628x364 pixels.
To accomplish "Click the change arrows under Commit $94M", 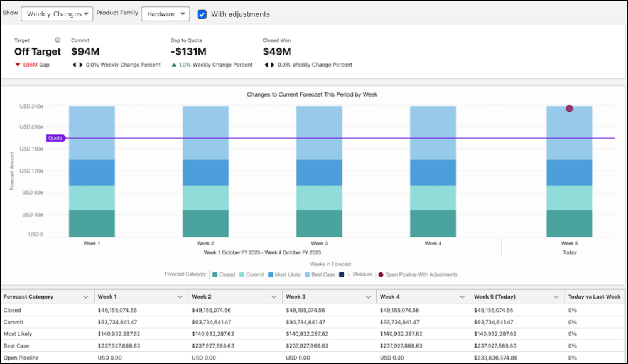I will 77,65.
